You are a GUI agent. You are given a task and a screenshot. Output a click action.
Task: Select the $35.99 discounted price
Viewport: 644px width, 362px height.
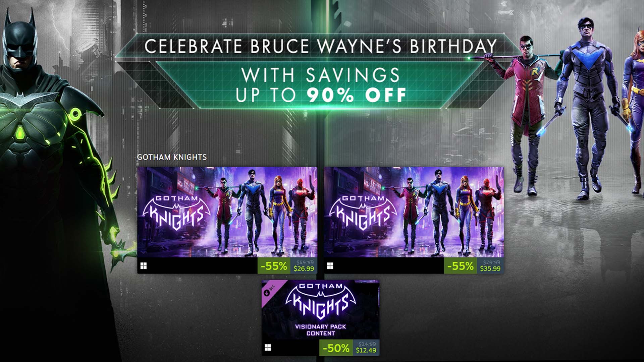click(x=490, y=268)
